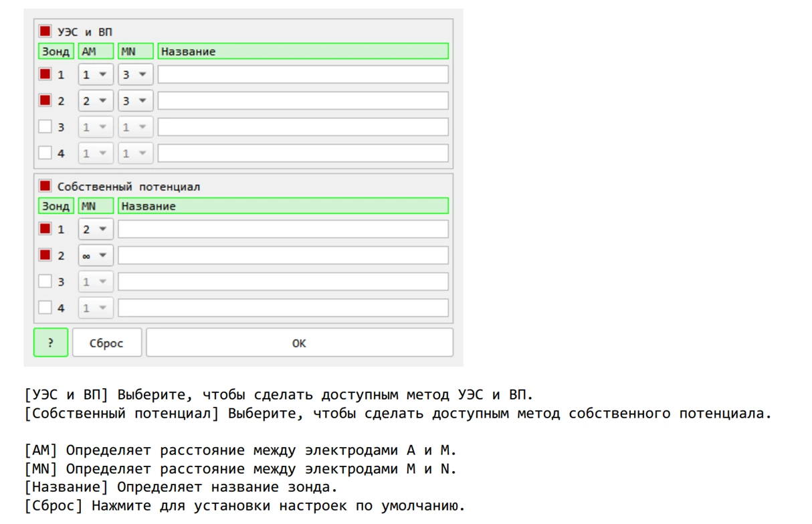
Task: Click name field of Собственный потенциал probe 1
Action: pos(283,229)
